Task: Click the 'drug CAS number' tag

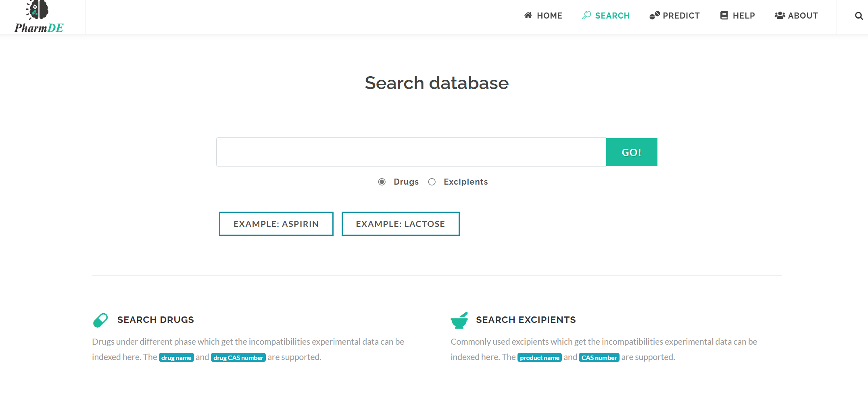Action: (238, 358)
